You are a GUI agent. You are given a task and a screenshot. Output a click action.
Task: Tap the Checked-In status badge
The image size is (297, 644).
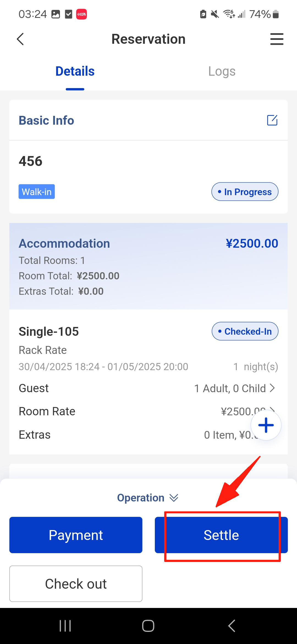point(245,331)
